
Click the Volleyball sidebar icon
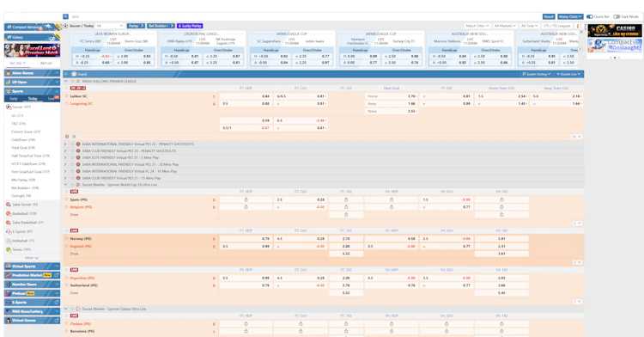coord(9,241)
